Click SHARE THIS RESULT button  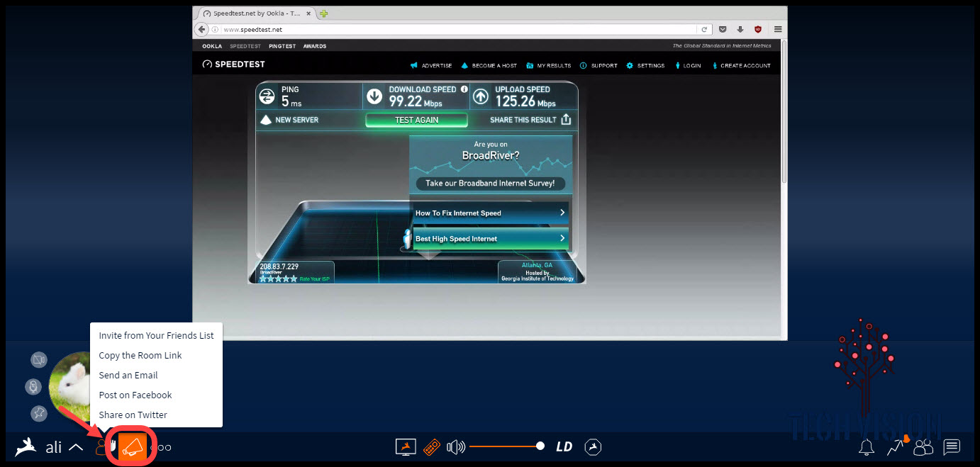pos(530,120)
